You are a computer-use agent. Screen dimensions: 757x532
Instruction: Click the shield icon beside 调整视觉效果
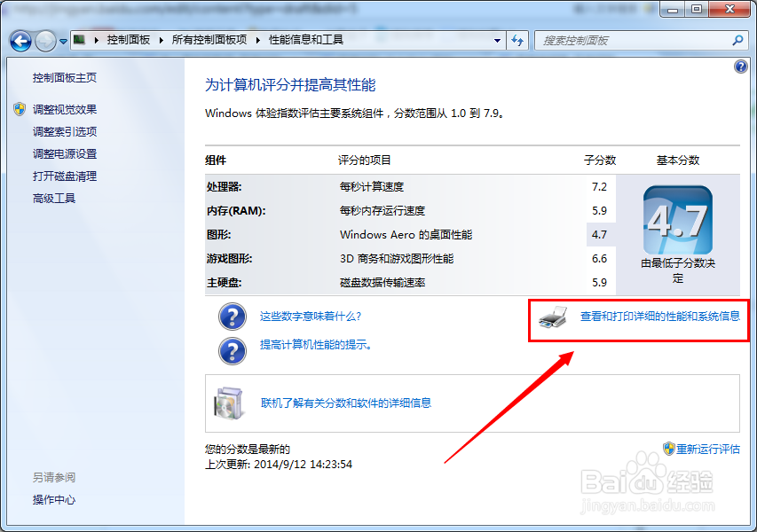pyautogui.click(x=20, y=110)
